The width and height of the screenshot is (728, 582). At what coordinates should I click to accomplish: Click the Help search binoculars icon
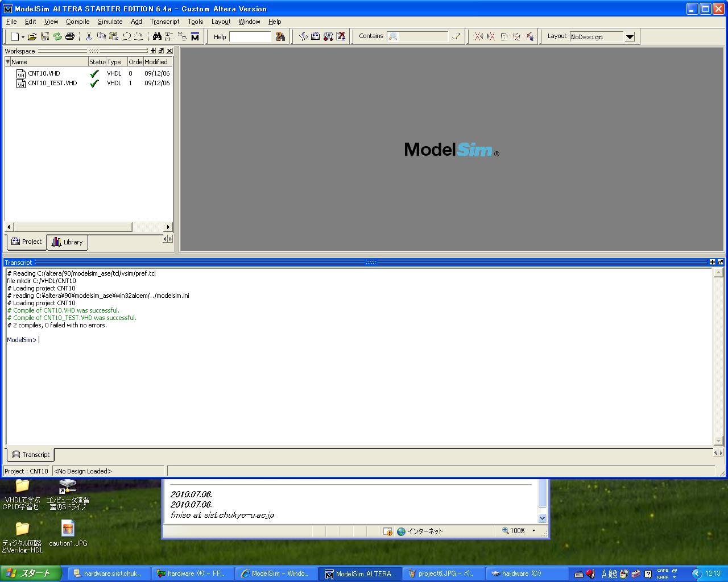click(x=280, y=36)
